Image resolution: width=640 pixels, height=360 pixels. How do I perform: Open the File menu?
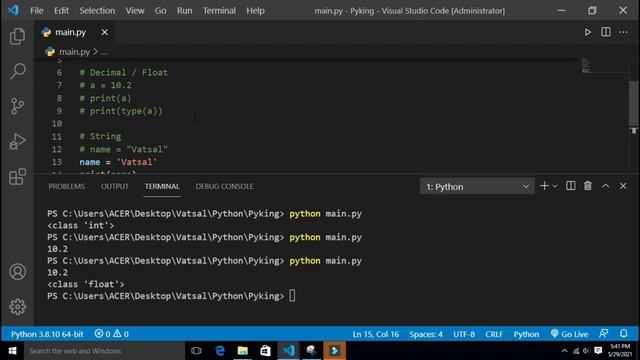(x=36, y=11)
